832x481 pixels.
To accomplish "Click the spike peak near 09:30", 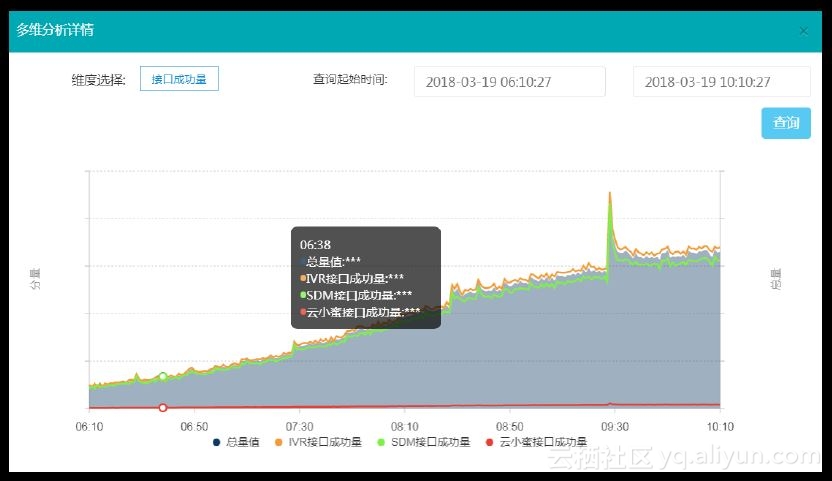I will (x=610, y=193).
